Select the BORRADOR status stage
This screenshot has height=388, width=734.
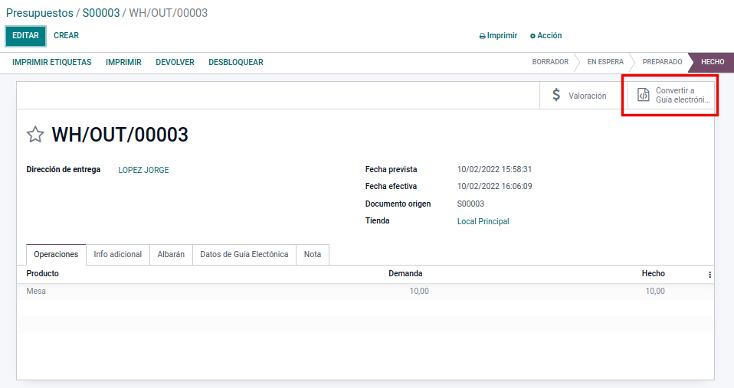550,62
